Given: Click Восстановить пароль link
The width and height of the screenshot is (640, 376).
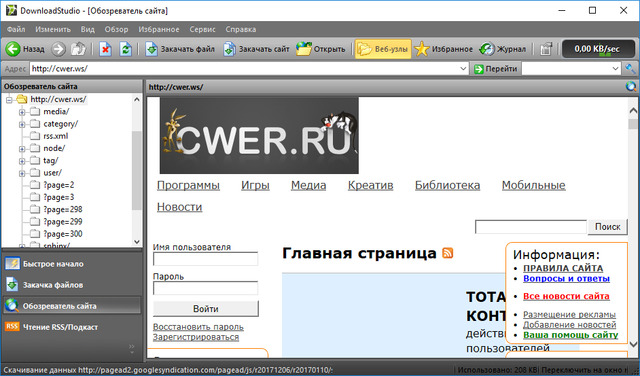Looking at the screenshot, I should pos(198,327).
